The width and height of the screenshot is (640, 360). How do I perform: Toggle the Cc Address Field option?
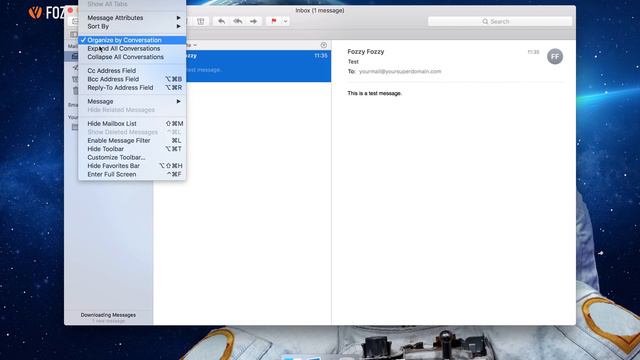coord(132,71)
